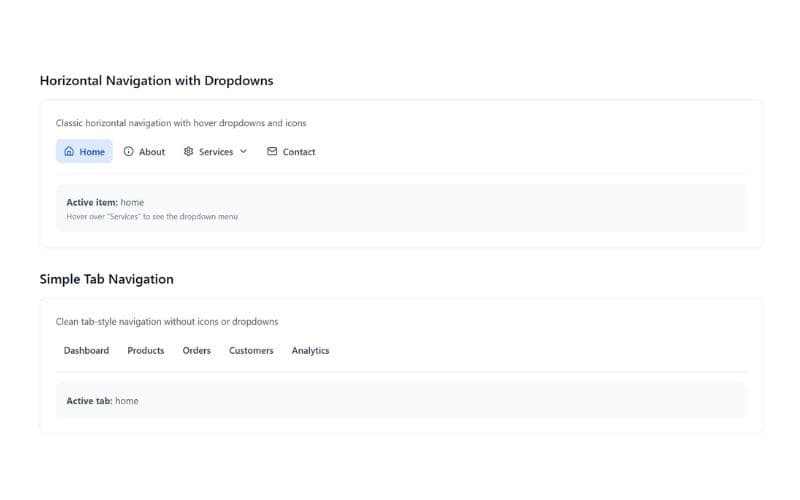Click the "Horizontal Navigation with Dropdowns" heading
The height and width of the screenshot is (500, 800).
click(x=156, y=80)
